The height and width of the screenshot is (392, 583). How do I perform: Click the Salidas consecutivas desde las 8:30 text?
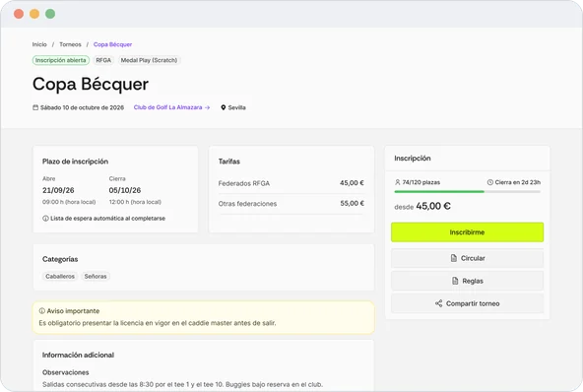pyautogui.click(x=182, y=384)
